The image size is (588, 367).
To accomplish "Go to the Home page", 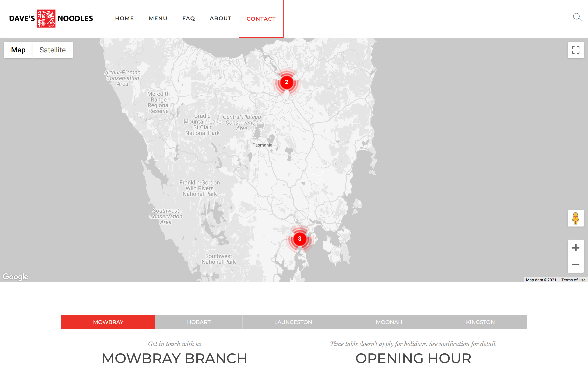I will [124, 18].
